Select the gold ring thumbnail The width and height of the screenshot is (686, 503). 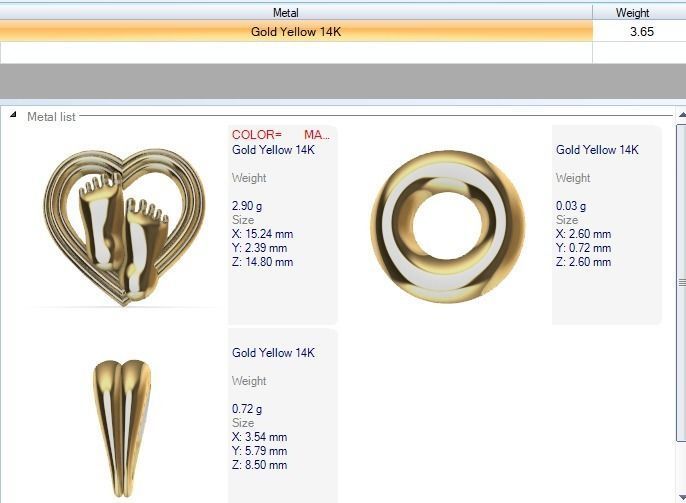point(448,226)
